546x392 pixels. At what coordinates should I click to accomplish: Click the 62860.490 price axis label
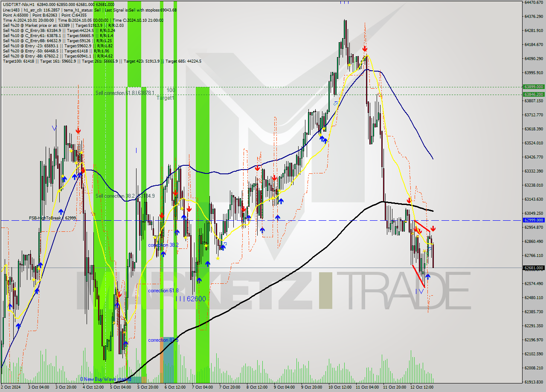coord(534,242)
